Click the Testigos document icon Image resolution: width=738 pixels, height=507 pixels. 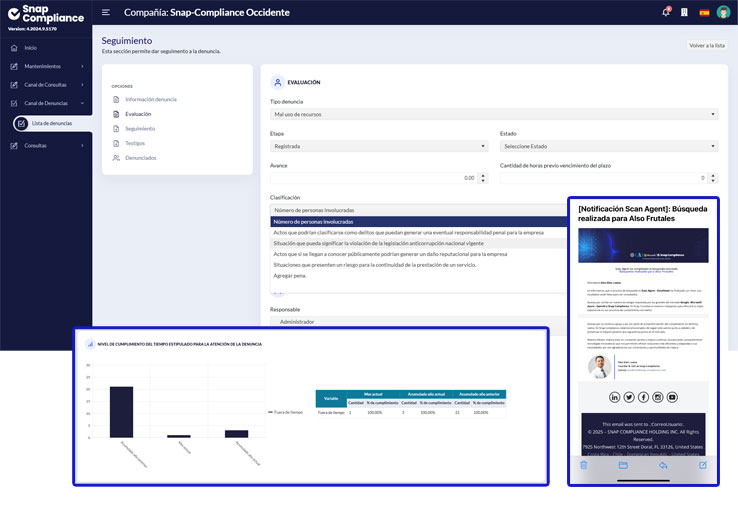[x=116, y=143]
